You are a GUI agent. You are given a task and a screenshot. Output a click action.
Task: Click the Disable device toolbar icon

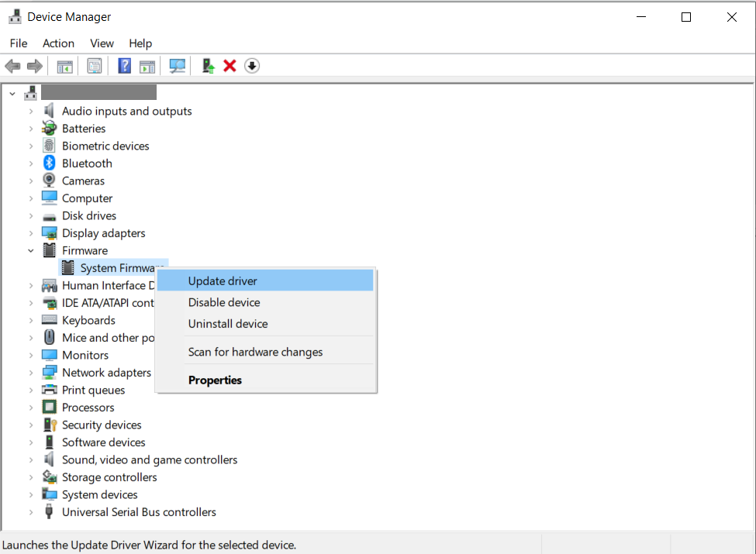251,66
